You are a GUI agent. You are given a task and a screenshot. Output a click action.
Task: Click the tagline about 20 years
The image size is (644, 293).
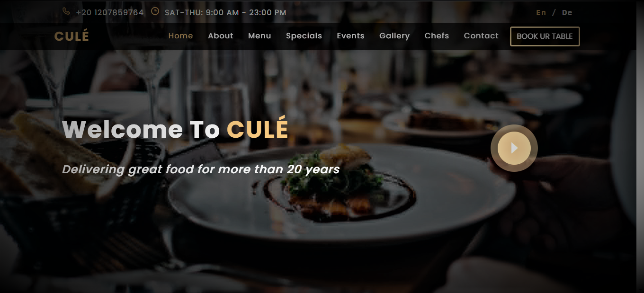coord(201,169)
